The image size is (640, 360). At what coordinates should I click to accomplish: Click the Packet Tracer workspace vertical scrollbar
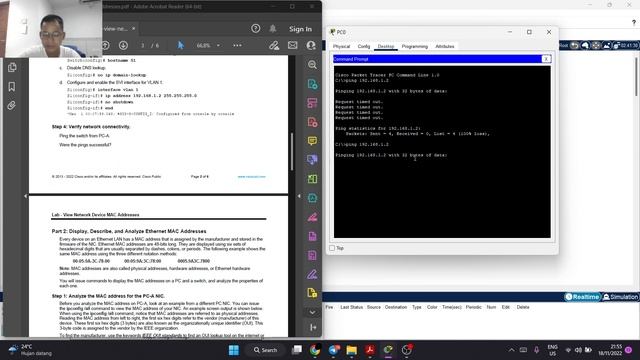click(636, 77)
